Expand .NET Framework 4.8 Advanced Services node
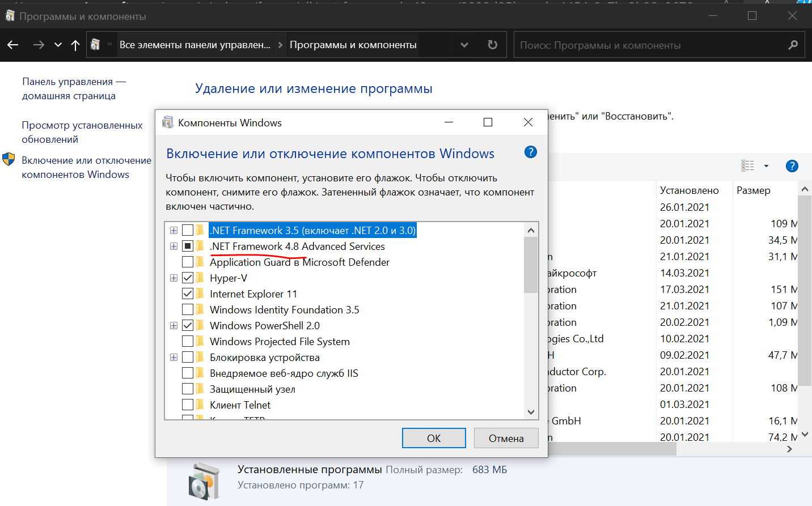812x506 pixels. [174, 246]
